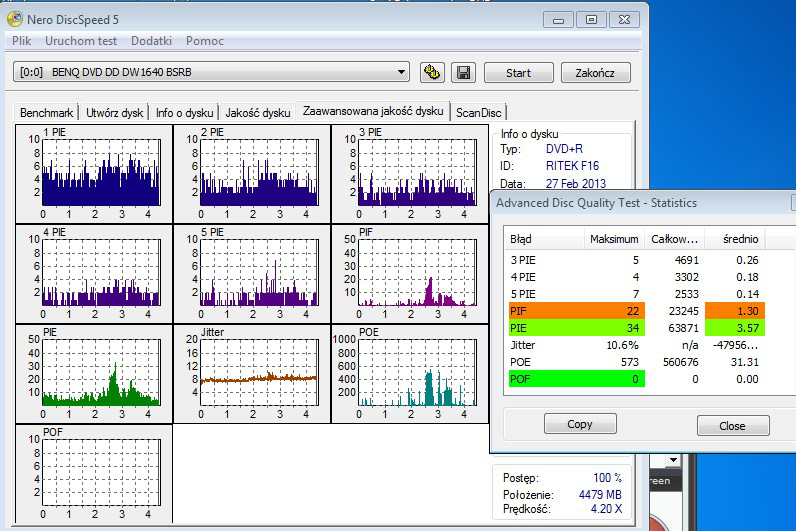796x531 pixels.
Task: Open the Dodatki menu
Action: tap(151, 41)
